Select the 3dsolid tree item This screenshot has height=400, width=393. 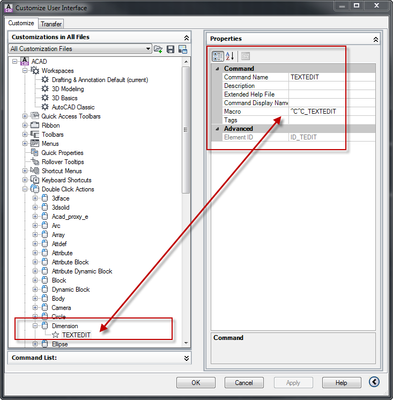coord(61,207)
